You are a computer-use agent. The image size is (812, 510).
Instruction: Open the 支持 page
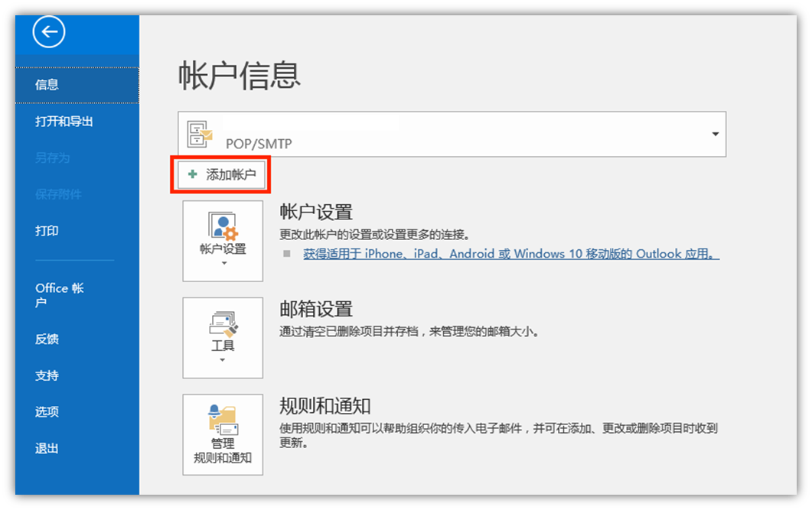(47, 375)
